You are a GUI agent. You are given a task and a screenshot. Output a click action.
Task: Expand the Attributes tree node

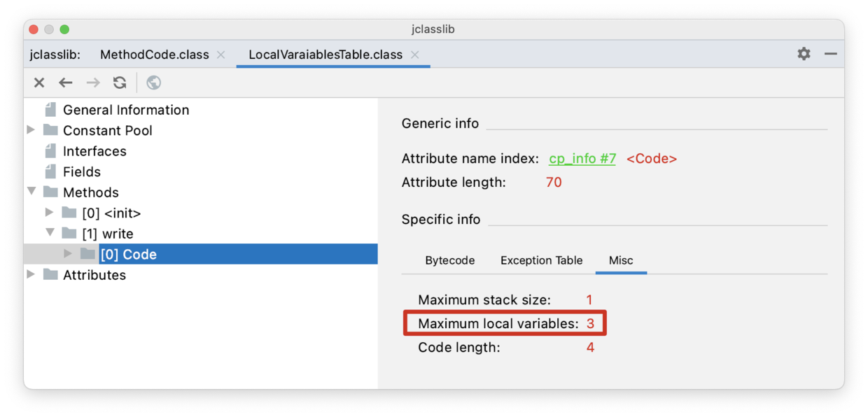[x=31, y=274]
